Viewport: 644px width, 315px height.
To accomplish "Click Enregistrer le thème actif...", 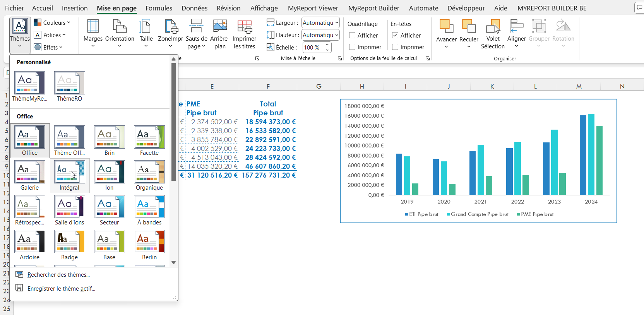I will 61,289.
